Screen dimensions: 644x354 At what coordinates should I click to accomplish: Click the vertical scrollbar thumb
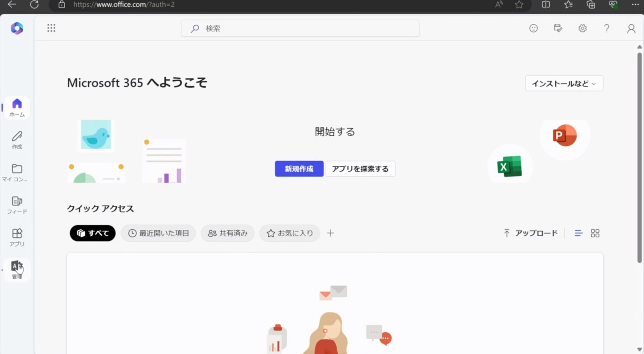coord(639,158)
